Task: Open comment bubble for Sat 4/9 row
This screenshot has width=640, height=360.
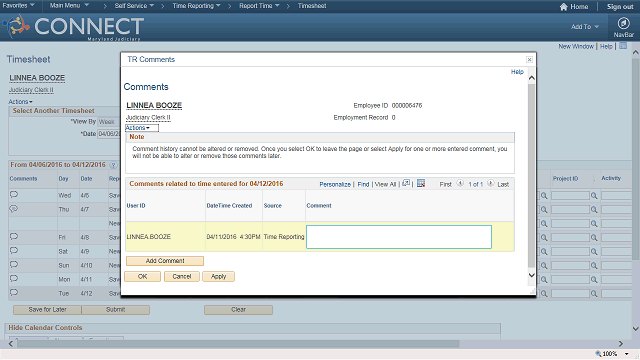Action: point(14,251)
